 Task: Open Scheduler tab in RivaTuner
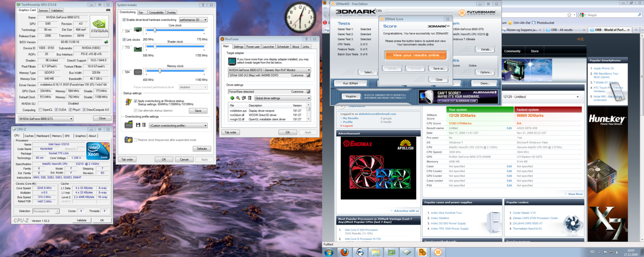click(283, 47)
